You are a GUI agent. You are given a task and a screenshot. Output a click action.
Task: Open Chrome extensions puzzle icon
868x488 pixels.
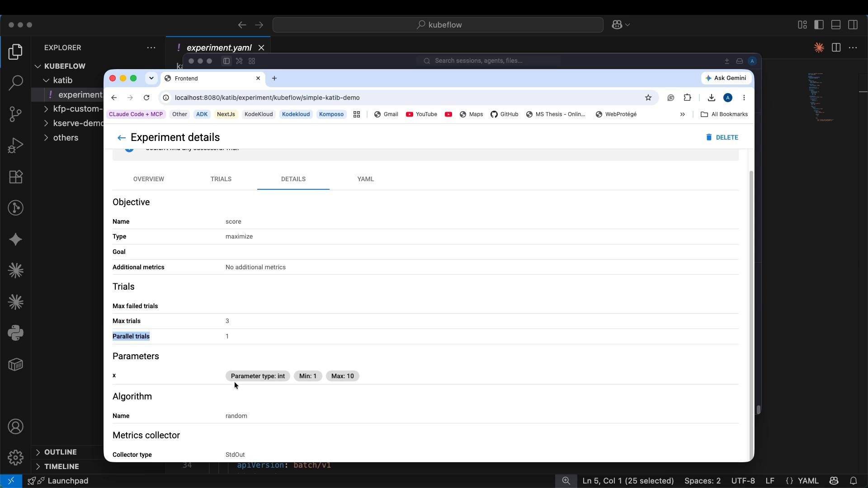point(688,98)
